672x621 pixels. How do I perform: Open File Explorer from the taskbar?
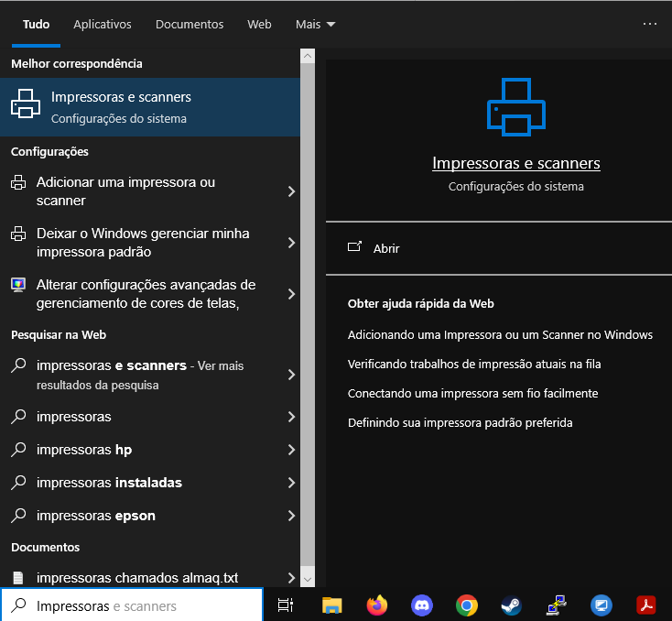331,605
